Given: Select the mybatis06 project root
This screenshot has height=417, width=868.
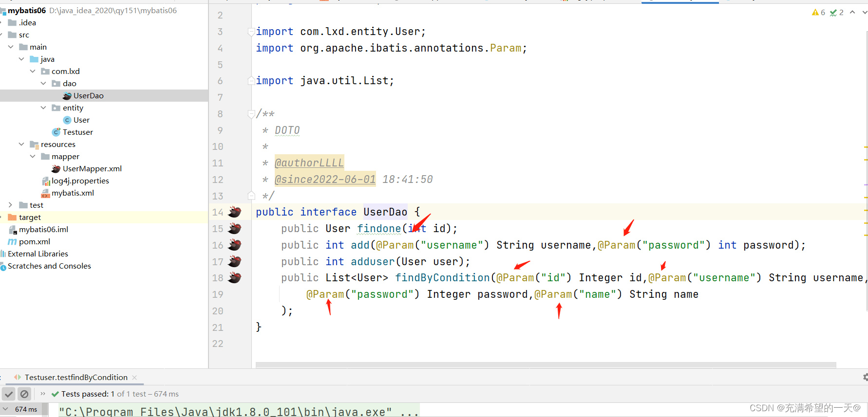Looking at the screenshot, I should tap(27, 10).
